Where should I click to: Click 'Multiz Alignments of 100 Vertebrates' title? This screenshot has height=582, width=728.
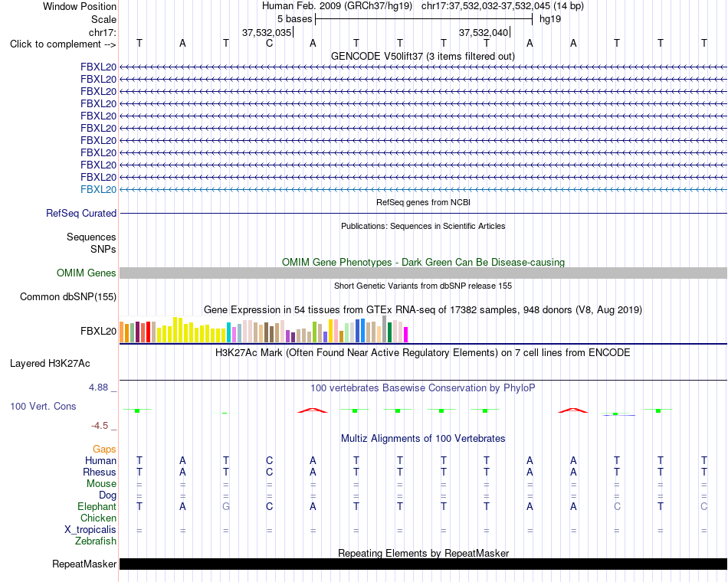click(x=423, y=439)
